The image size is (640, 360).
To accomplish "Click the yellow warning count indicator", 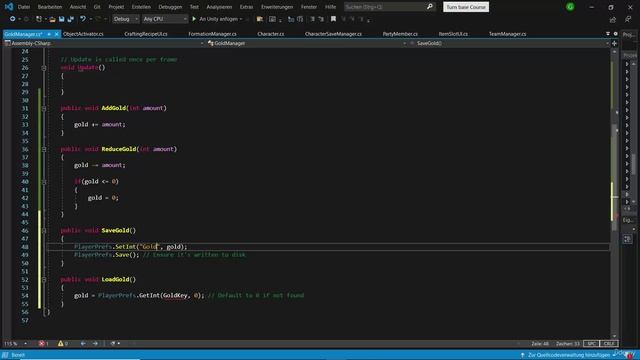I will pos(63,343).
